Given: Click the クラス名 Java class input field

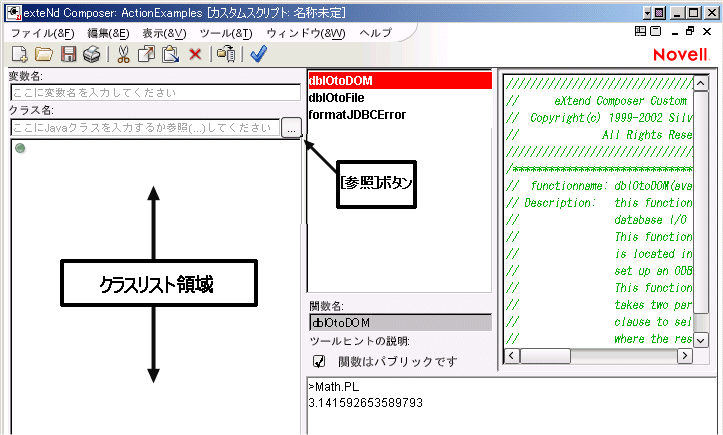Looking at the screenshot, I should pos(145,128).
